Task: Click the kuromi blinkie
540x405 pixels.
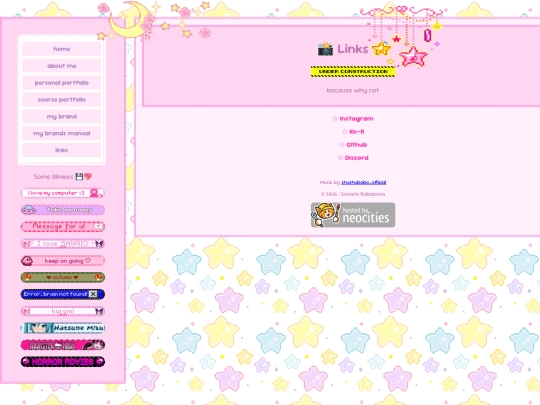Action: tap(63, 311)
